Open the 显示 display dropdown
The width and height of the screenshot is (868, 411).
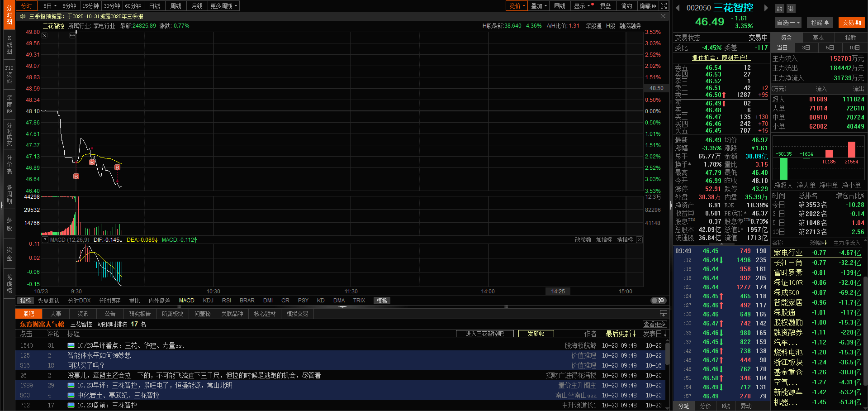pos(582,6)
